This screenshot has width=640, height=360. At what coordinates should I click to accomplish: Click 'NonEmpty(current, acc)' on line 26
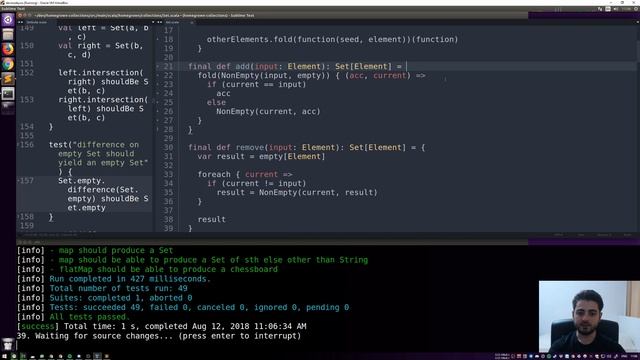[268, 111]
